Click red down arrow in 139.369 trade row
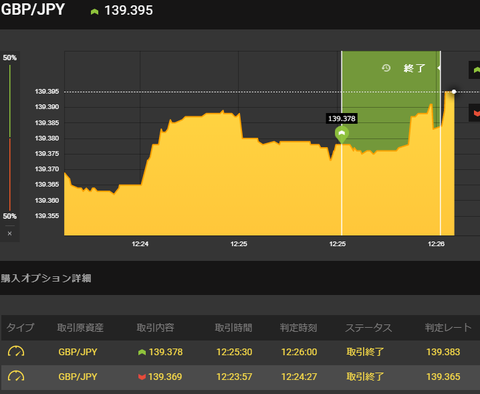Image resolution: width=480 pixels, height=394 pixels. (x=142, y=377)
